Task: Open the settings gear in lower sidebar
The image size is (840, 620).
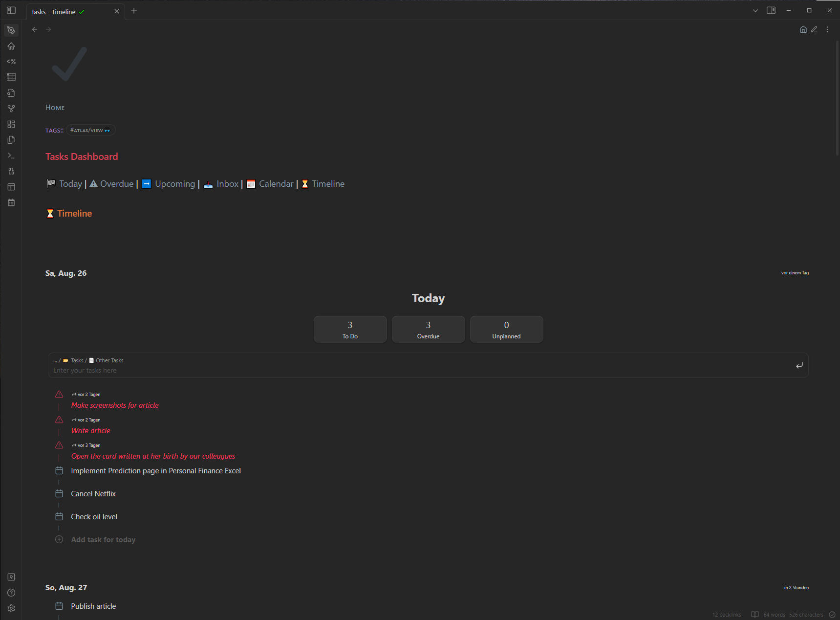Action: [11, 608]
